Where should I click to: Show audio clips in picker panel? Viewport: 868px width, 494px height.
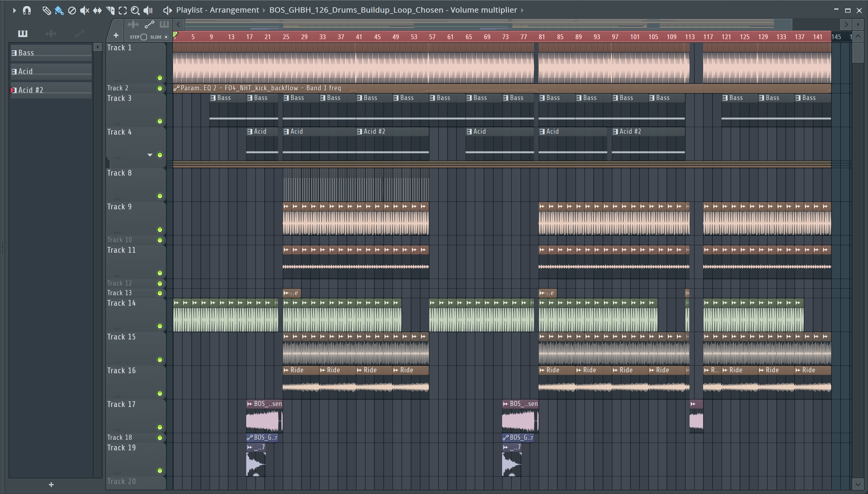(x=51, y=33)
